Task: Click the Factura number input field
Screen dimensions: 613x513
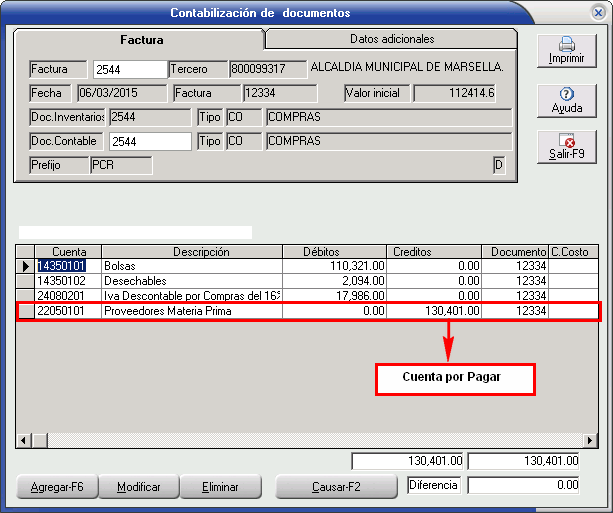Action: [x=129, y=69]
